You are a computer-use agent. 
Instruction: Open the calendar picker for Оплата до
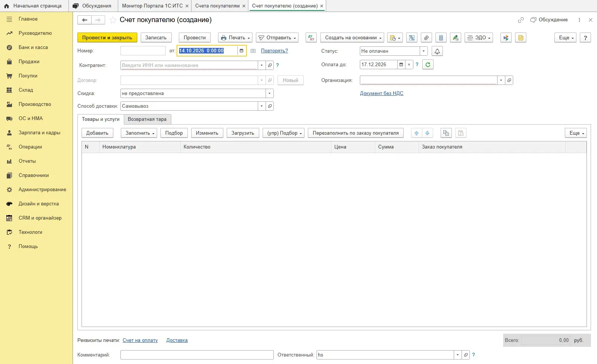point(401,64)
